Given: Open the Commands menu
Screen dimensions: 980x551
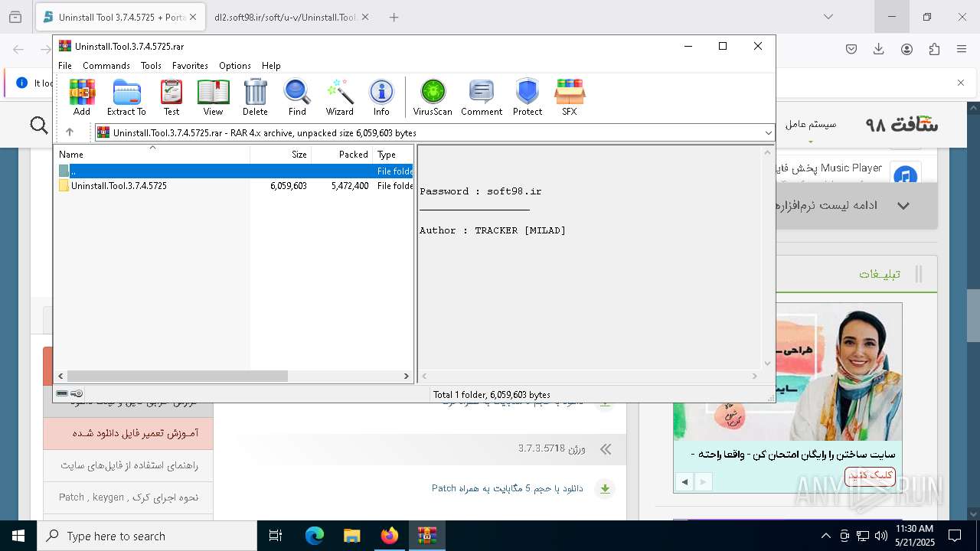Looking at the screenshot, I should [x=106, y=66].
